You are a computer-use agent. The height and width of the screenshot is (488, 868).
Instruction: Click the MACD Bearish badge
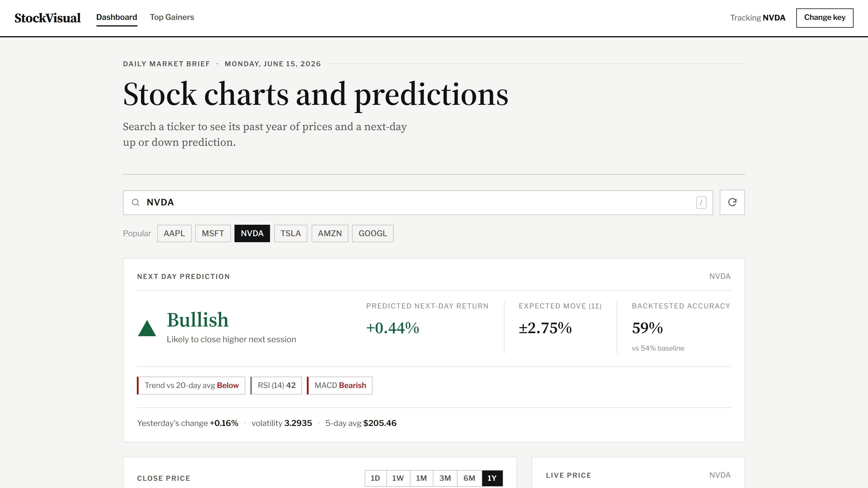click(x=340, y=385)
